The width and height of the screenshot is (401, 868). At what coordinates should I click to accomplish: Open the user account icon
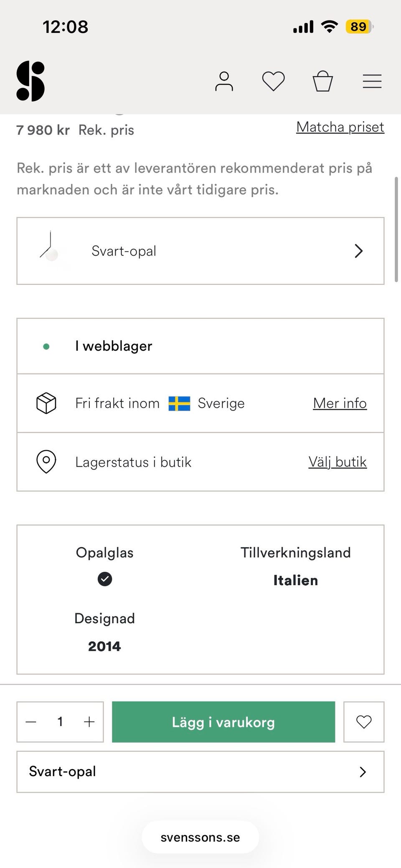coord(224,81)
